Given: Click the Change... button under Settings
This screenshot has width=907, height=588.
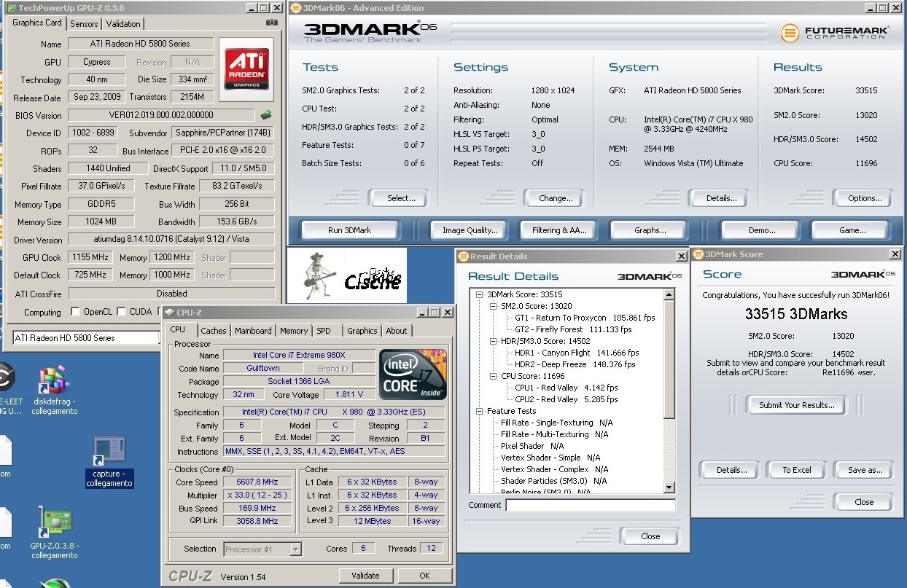Looking at the screenshot, I should coord(556,198).
